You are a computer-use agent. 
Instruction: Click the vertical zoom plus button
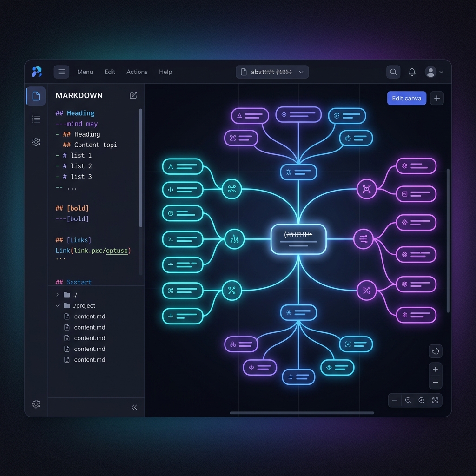[x=435, y=369]
